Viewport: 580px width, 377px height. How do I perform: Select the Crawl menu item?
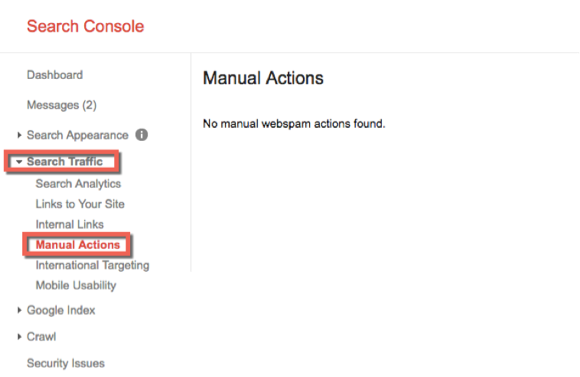(x=41, y=337)
